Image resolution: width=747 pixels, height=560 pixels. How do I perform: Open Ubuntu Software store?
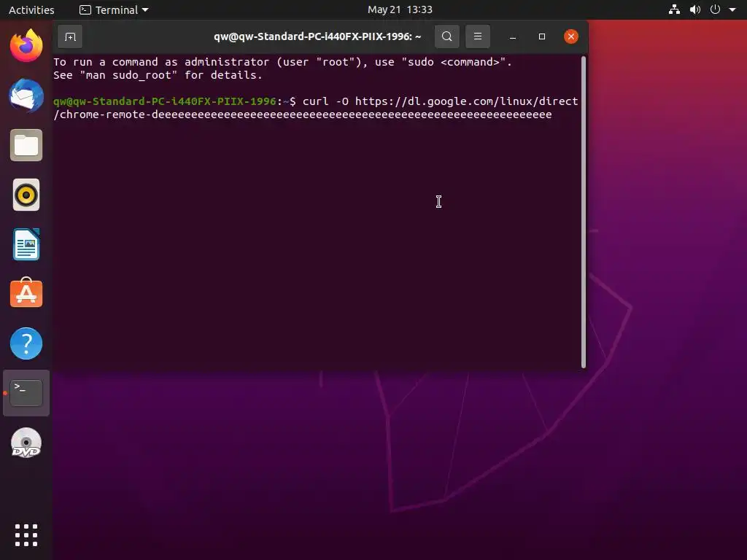(x=26, y=293)
